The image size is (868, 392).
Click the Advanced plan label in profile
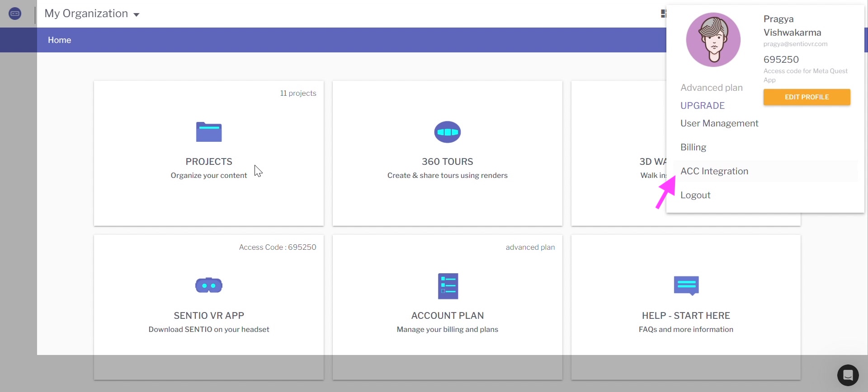[712, 88]
